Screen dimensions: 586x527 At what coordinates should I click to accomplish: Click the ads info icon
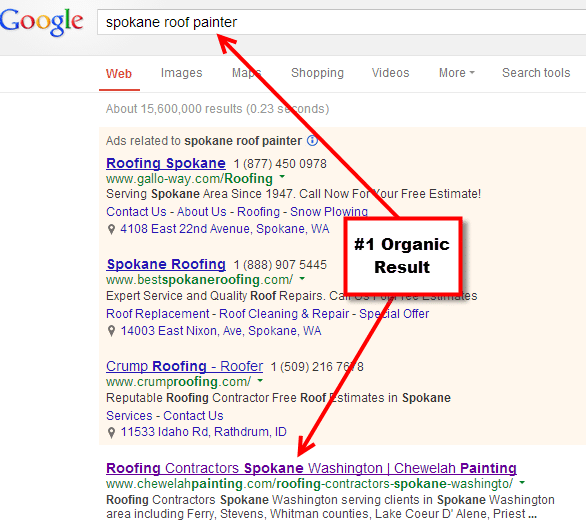pos(312,141)
